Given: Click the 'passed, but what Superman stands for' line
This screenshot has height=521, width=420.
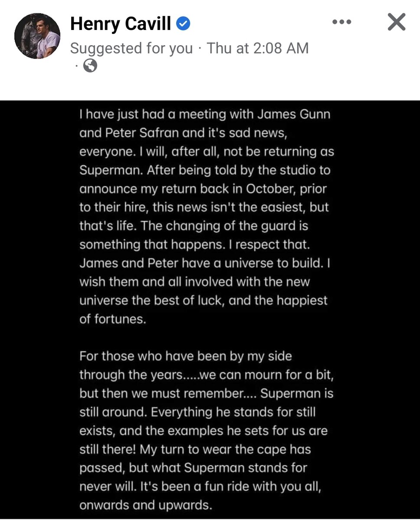Looking at the screenshot, I should [193, 468].
